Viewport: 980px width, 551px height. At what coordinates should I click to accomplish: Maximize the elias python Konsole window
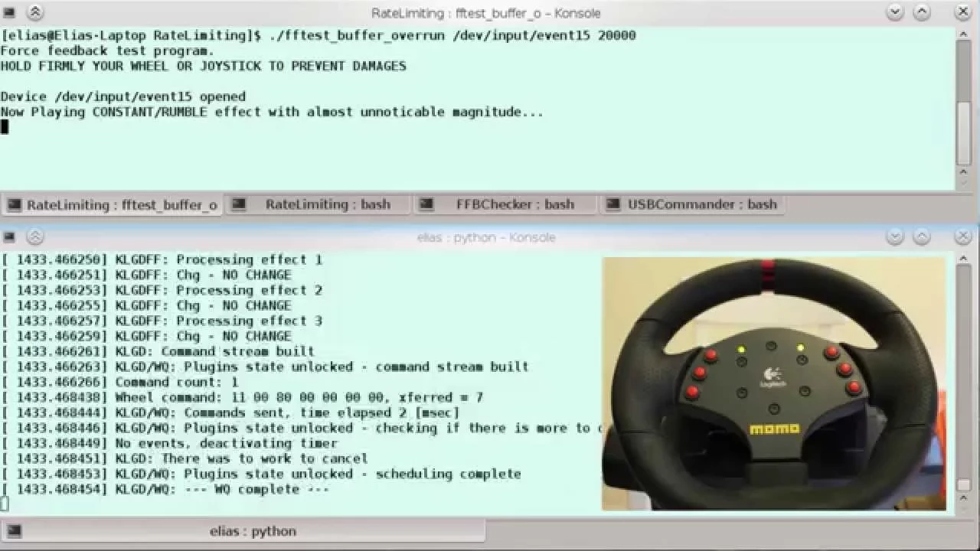pyautogui.click(x=923, y=237)
